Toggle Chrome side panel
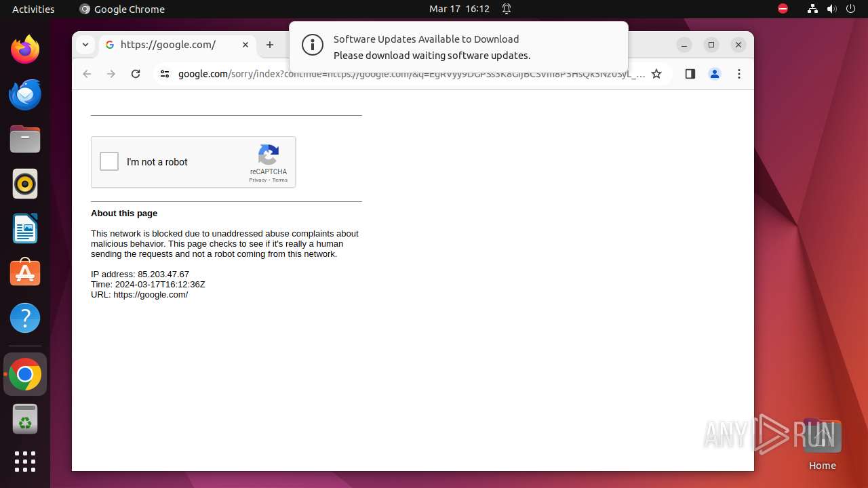The height and width of the screenshot is (488, 868). (x=690, y=74)
